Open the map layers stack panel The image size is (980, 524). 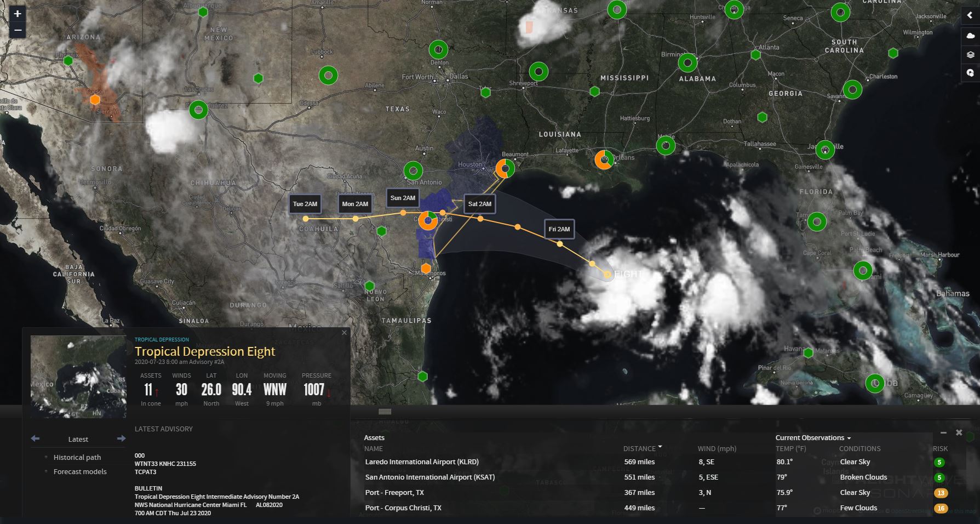(x=970, y=55)
